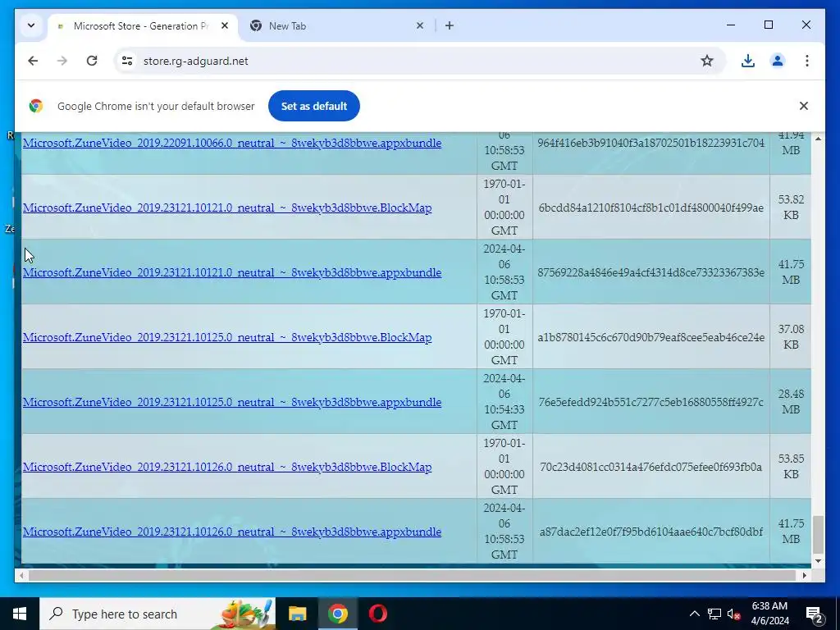840x630 pixels.
Task: Click horizontal scrollbar left arrow
Action: click(x=21, y=575)
